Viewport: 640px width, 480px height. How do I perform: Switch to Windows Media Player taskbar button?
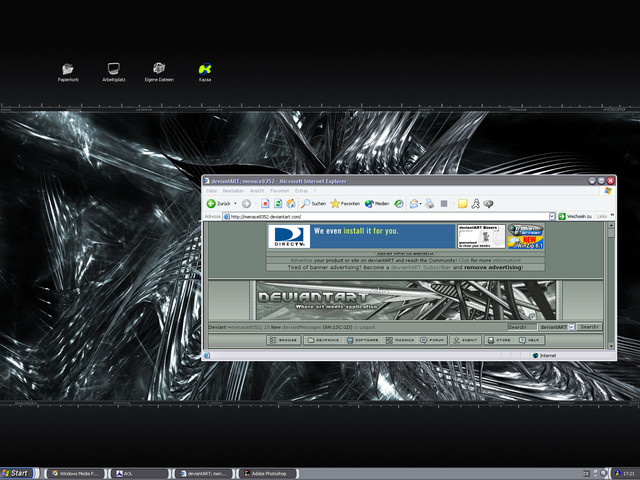(75, 473)
